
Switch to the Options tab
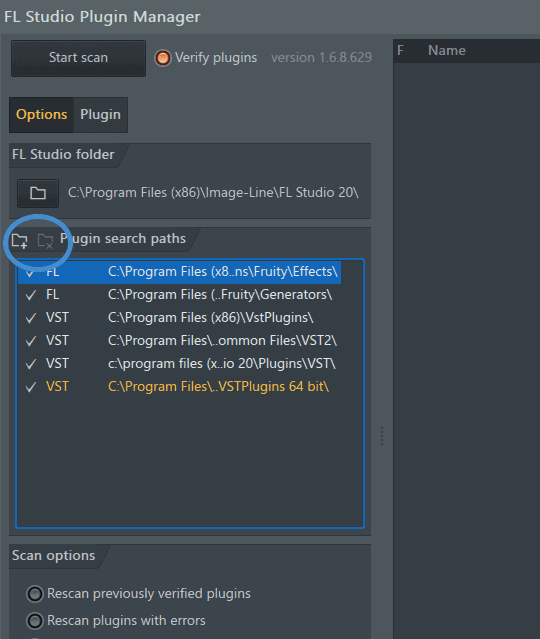[x=41, y=115]
